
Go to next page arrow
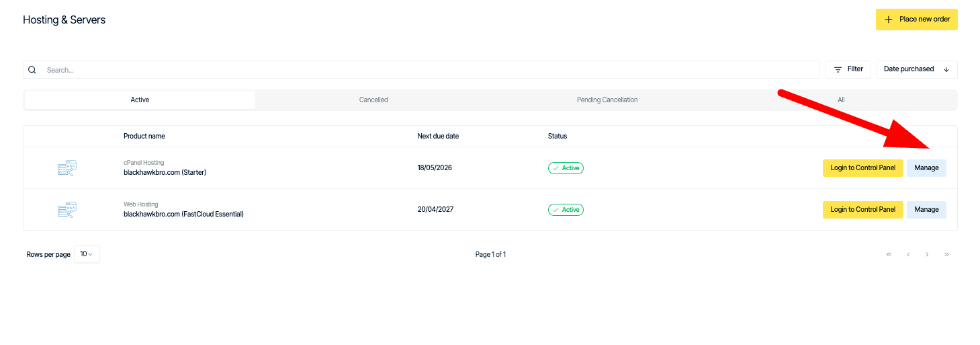point(927,254)
